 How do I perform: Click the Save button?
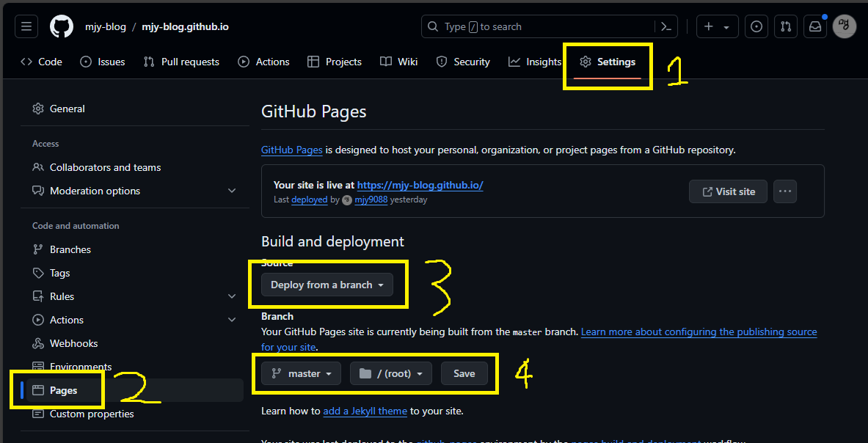(x=464, y=373)
